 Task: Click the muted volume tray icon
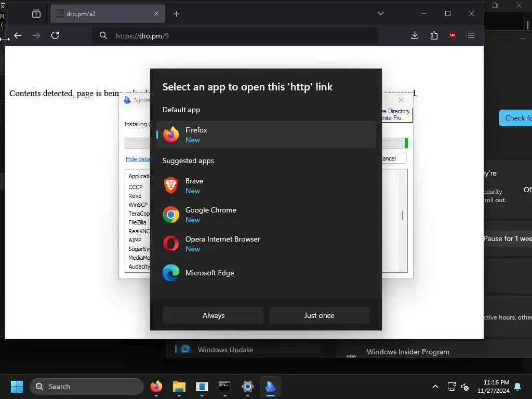click(x=465, y=387)
